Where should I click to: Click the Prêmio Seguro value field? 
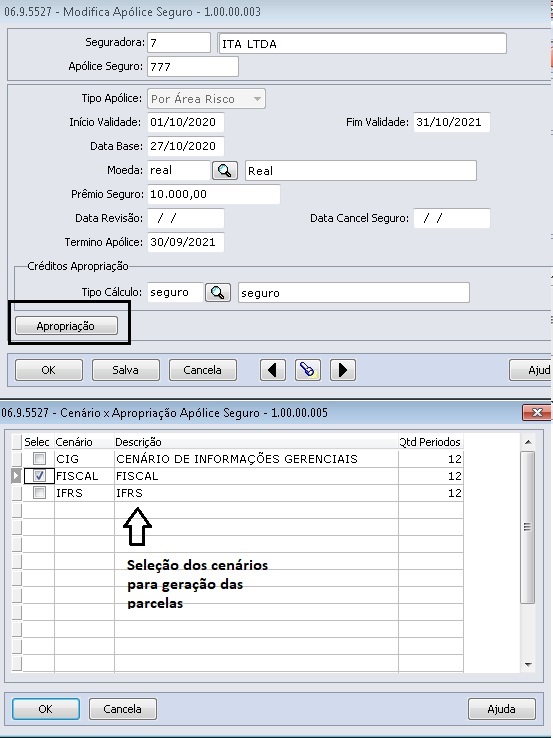pos(214,194)
